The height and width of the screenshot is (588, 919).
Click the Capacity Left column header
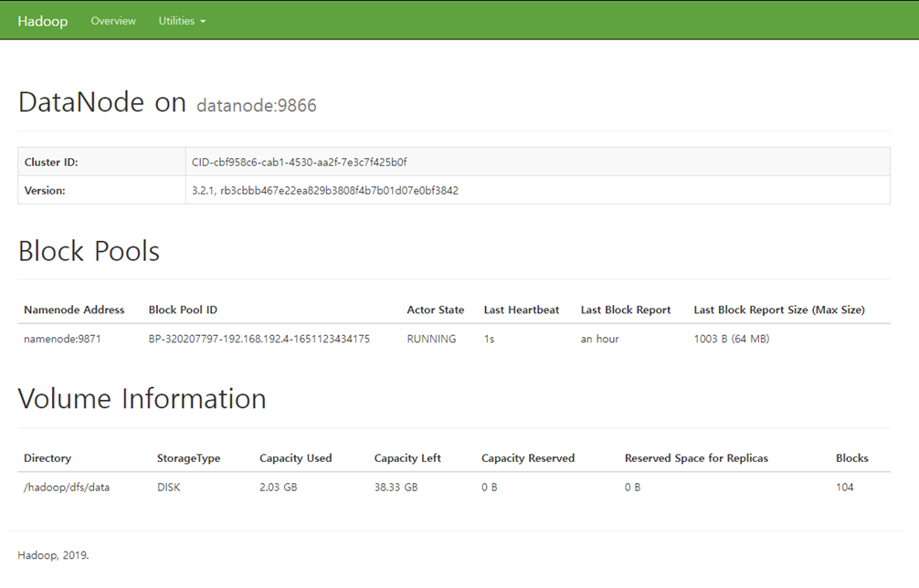point(407,458)
